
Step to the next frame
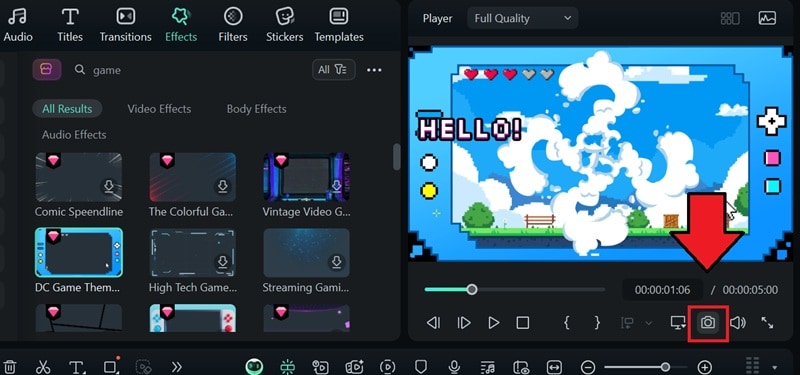464,322
